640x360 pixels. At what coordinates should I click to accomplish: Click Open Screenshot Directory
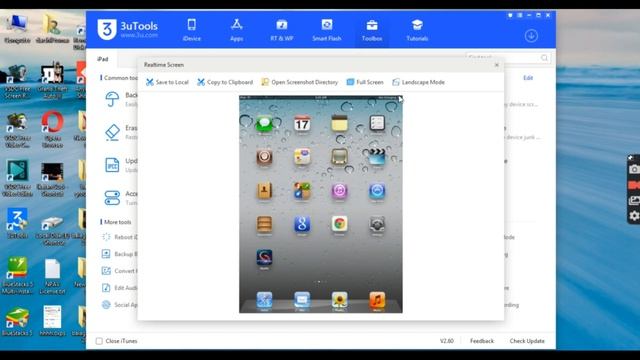pyautogui.click(x=300, y=82)
